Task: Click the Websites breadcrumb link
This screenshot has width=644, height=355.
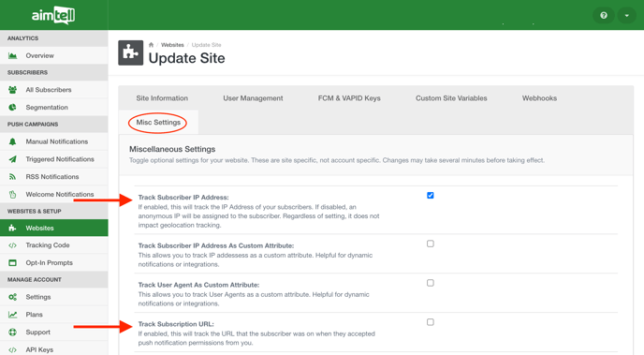Action: (x=172, y=45)
